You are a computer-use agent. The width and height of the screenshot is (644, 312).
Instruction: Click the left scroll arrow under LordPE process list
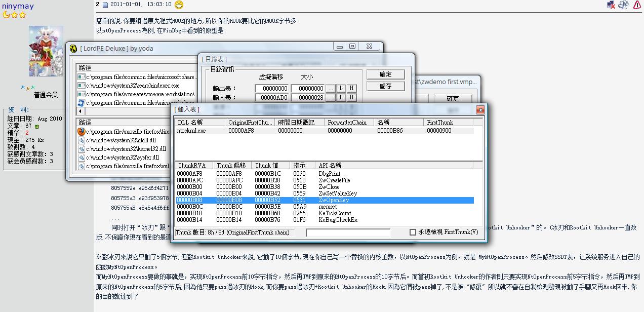tap(80, 110)
